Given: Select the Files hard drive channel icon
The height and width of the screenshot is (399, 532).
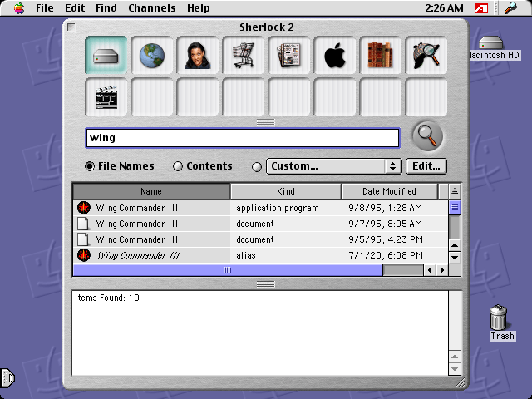Looking at the screenshot, I should [x=106, y=56].
